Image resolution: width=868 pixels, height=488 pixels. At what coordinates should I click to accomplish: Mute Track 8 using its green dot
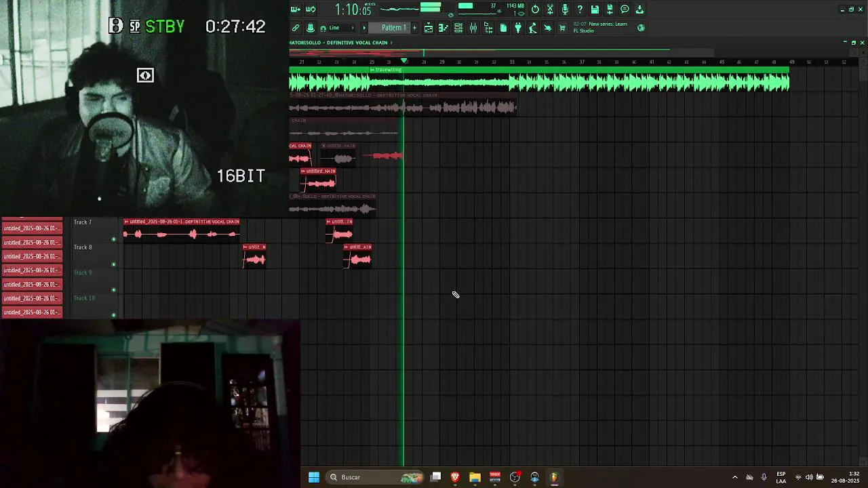(113, 264)
